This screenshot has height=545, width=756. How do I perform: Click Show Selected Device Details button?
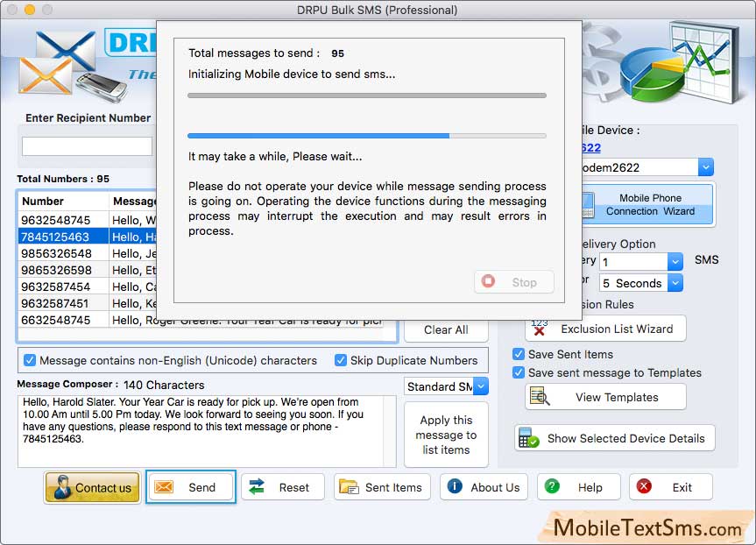615,438
